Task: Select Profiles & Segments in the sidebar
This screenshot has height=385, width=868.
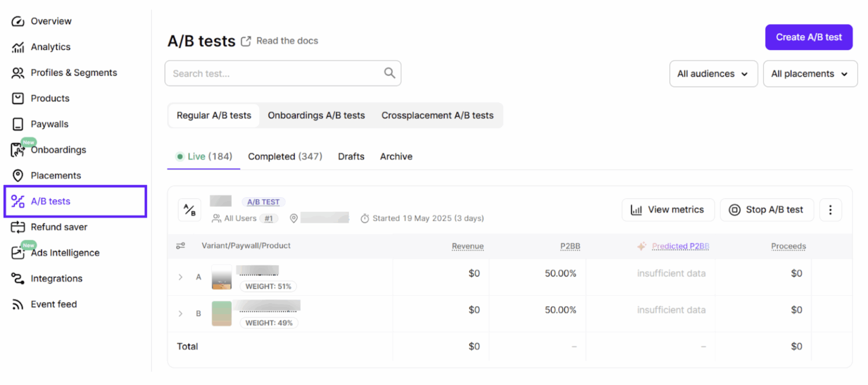Action: 74,73
